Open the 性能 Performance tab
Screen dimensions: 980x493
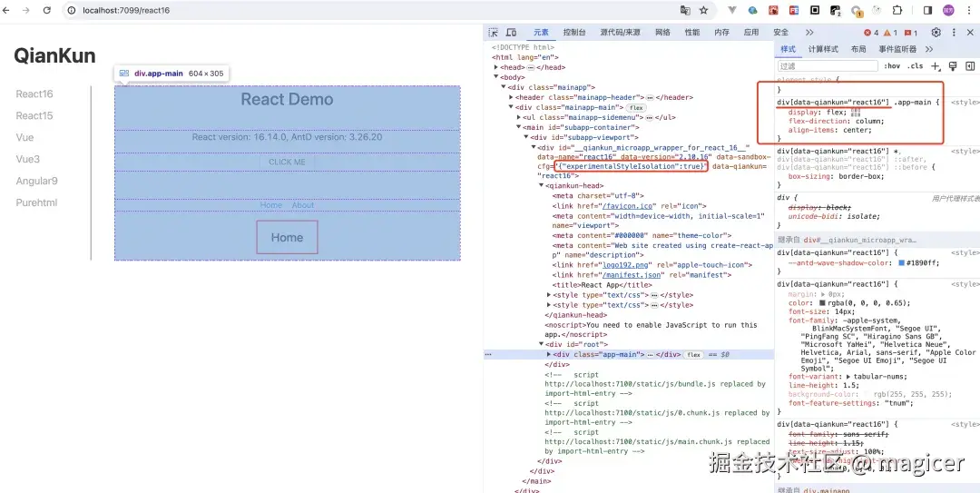pos(691,33)
